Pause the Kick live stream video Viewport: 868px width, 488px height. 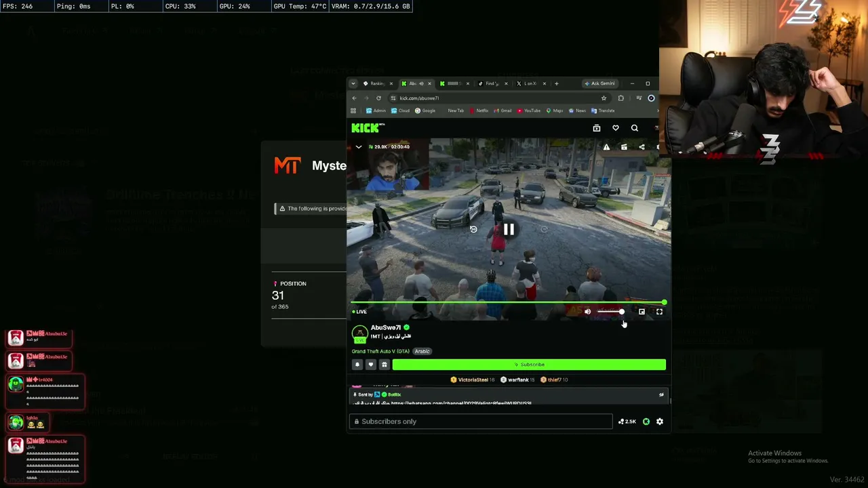click(x=509, y=230)
